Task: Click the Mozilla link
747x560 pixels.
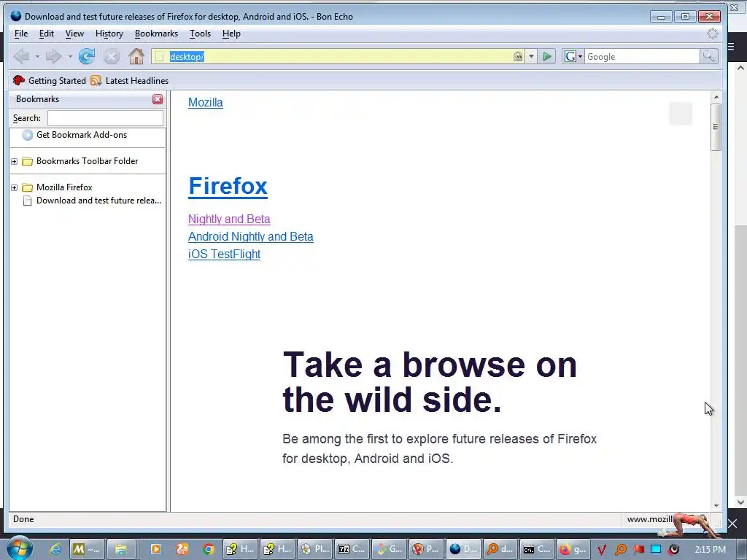Action: [x=205, y=102]
